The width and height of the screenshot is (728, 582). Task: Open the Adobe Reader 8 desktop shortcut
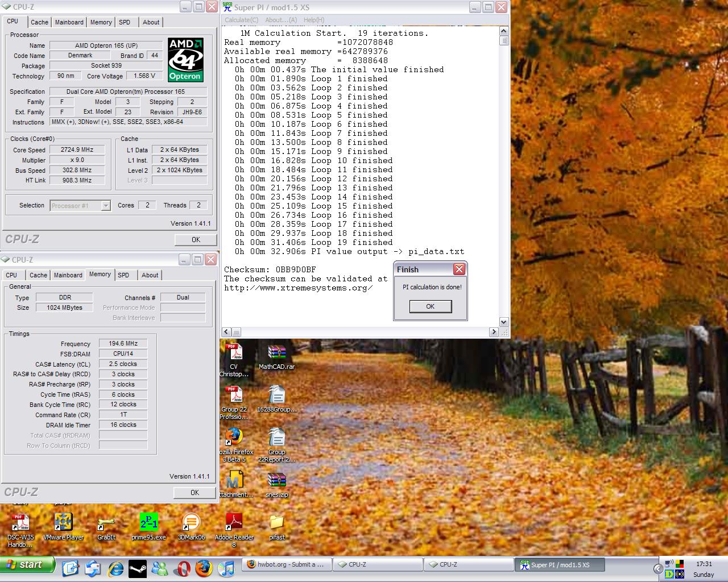point(234,529)
